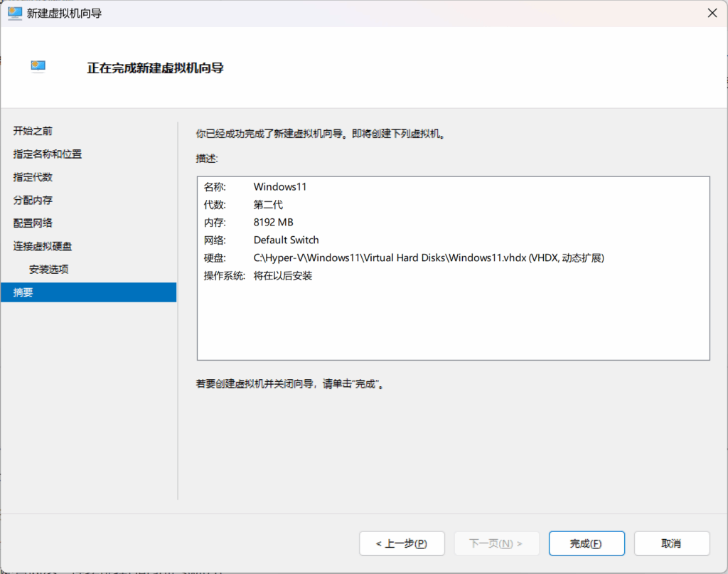Click the Windows11 name in the description
Screen dimensions: 728x574
(x=279, y=187)
